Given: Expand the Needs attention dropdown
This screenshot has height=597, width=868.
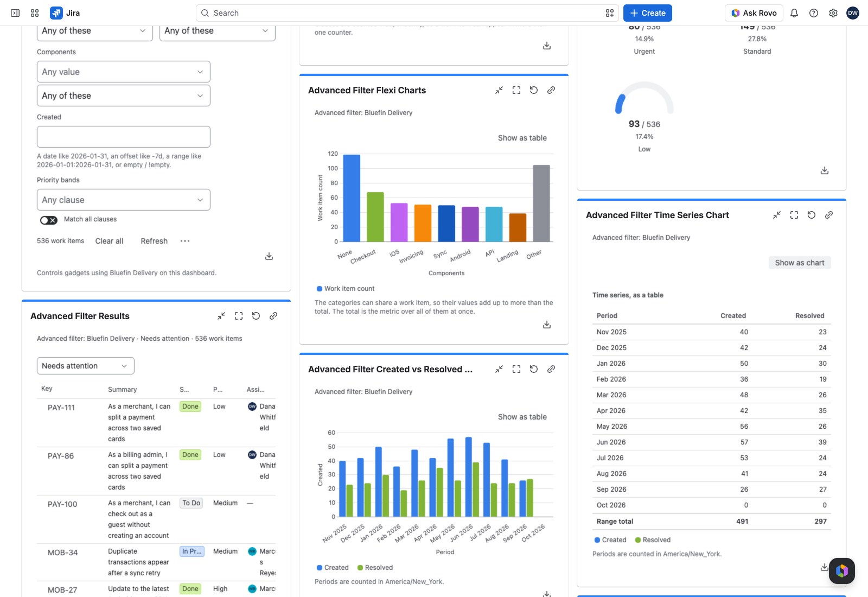Looking at the screenshot, I should pos(86,366).
